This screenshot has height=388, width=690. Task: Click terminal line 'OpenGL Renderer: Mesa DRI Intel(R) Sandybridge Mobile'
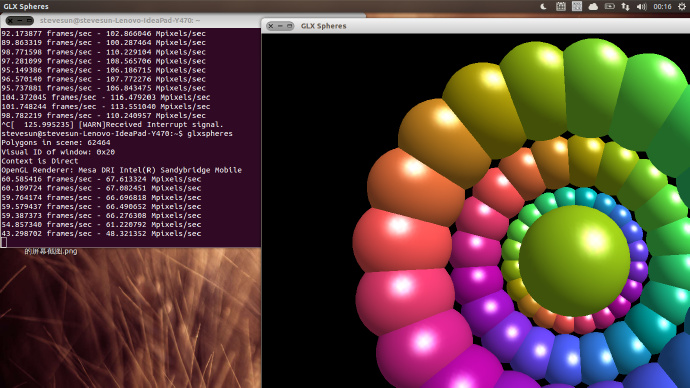[x=121, y=170]
